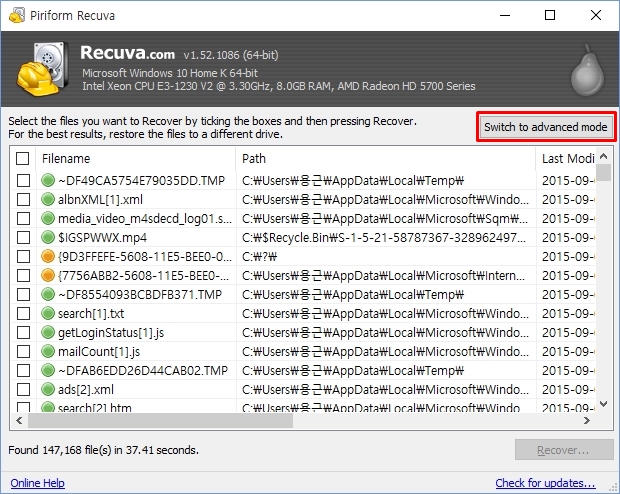
Task: Select the filename search[1].txt
Action: point(91,313)
